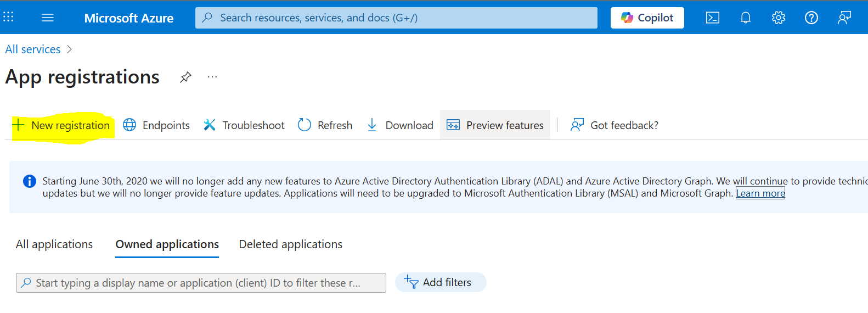Image resolution: width=868 pixels, height=313 pixels.
Task: Open the feedback person icon in header
Action: tap(844, 18)
